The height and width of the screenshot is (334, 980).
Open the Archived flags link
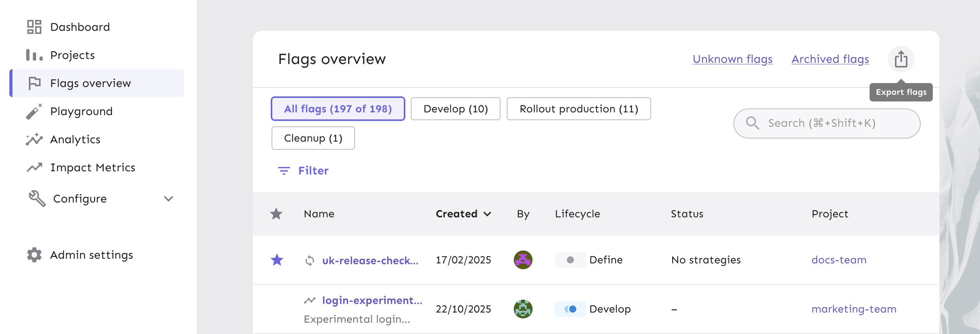coord(830,59)
